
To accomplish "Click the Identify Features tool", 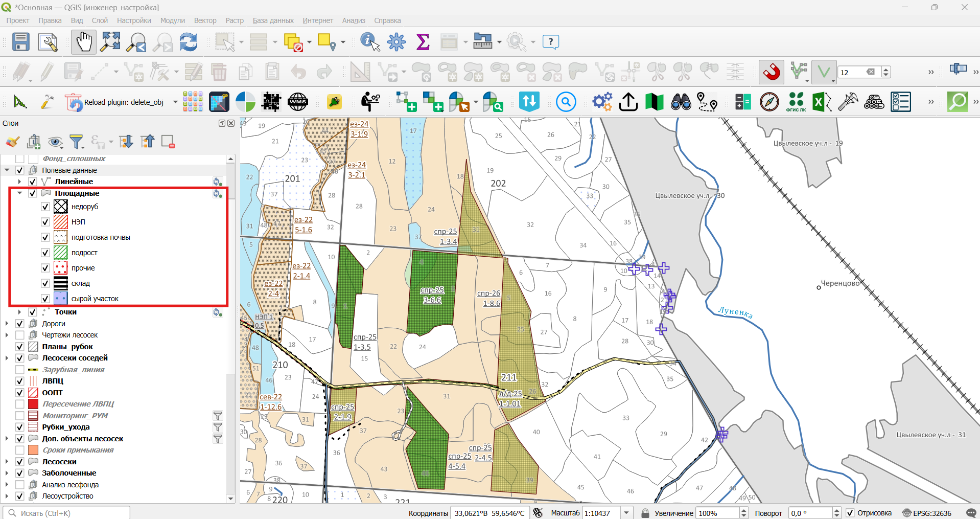I will tap(370, 42).
